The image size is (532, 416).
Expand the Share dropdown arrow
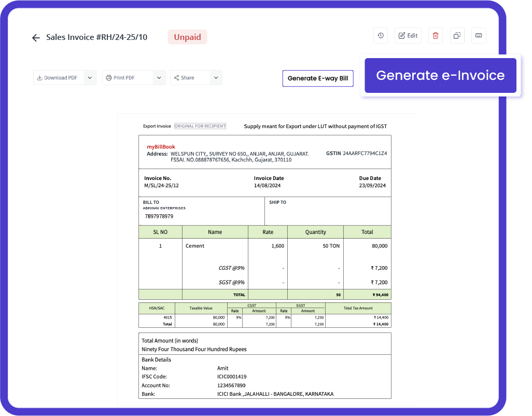[216, 78]
